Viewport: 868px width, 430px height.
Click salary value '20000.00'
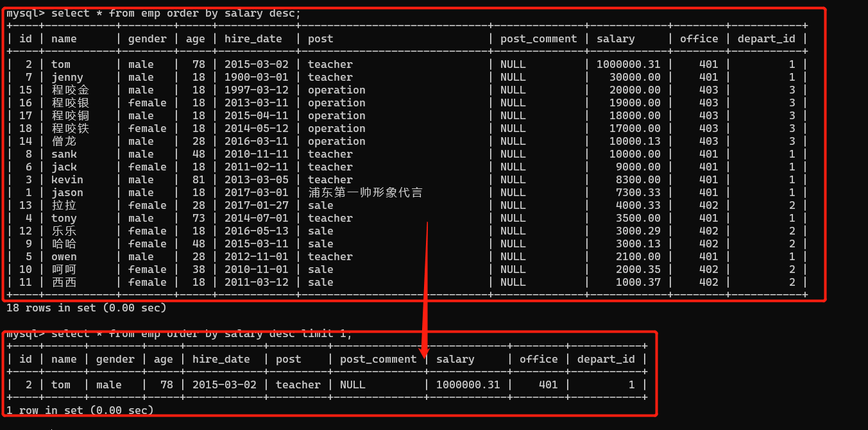coord(635,90)
